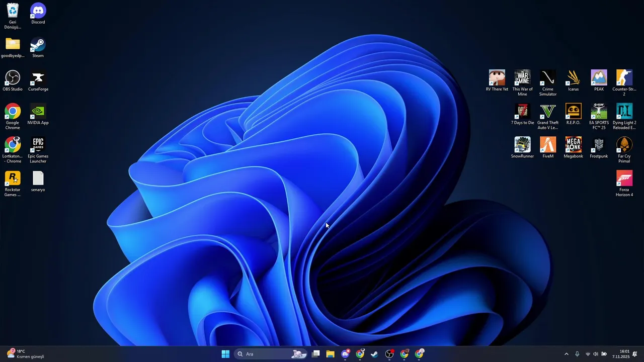Select the Lortkaton - Chrome desktop shortcut
The height and width of the screenshot is (362, 644).
[x=13, y=150]
